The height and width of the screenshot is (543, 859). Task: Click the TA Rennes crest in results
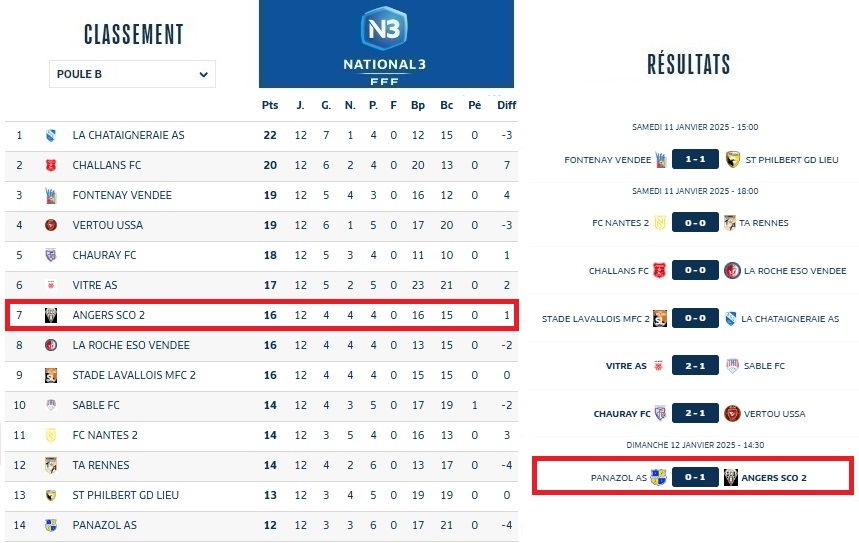pyautogui.click(x=731, y=223)
